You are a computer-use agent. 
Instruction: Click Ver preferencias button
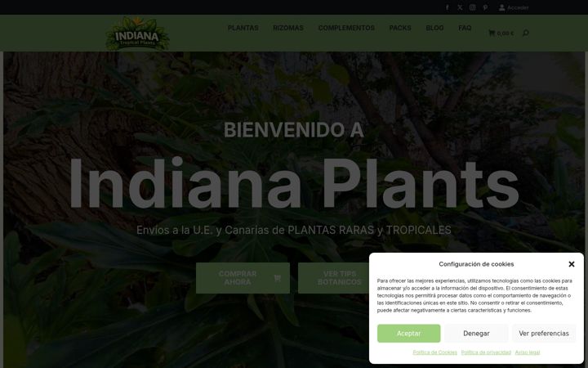[x=544, y=334]
